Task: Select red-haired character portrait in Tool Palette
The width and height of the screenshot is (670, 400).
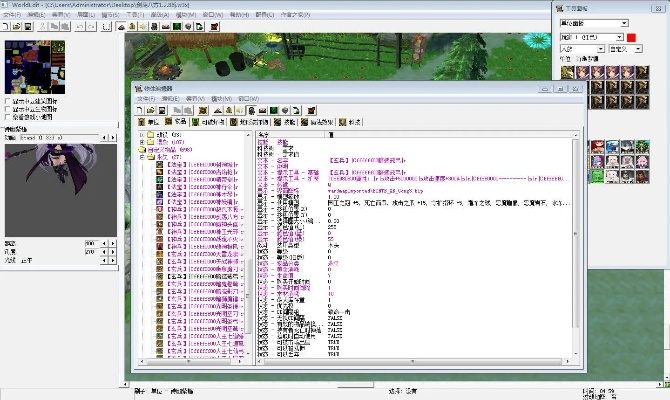Action: point(597,147)
